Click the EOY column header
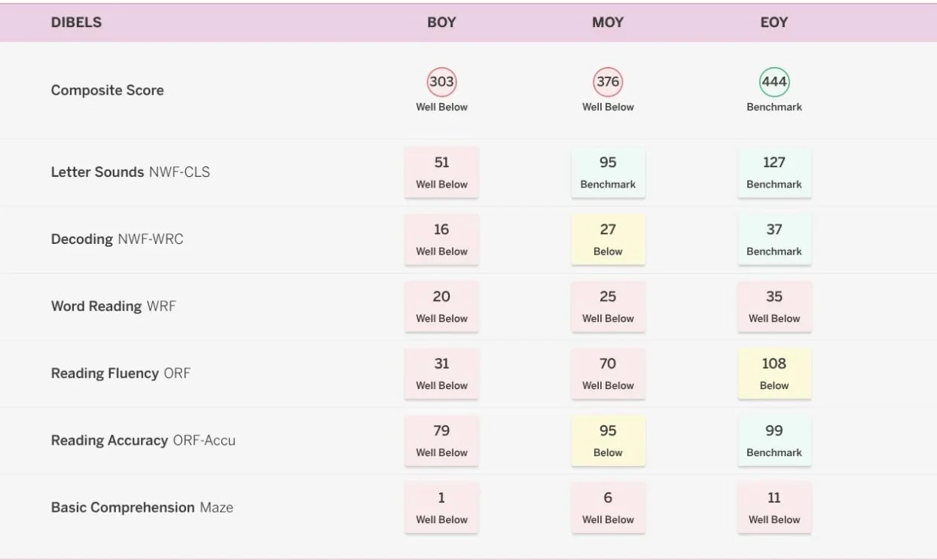937x560 pixels. click(x=774, y=23)
